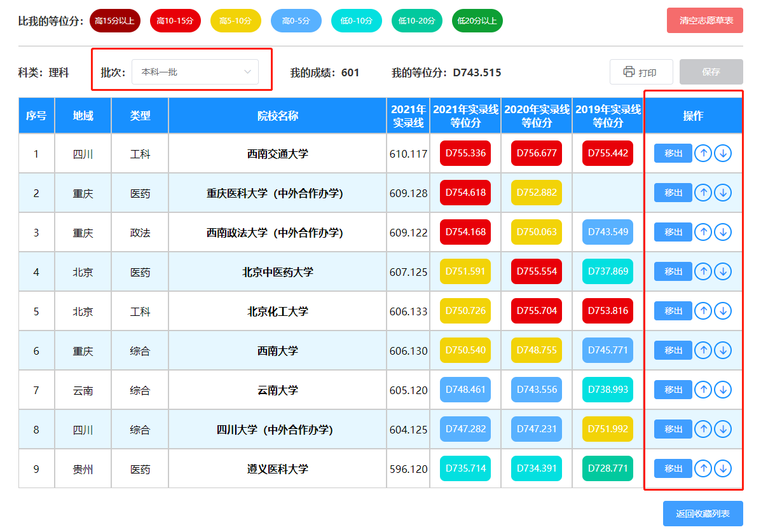Move 遵义医科大学 row down
The width and height of the screenshot is (761, 532).
tap(723, 468)
